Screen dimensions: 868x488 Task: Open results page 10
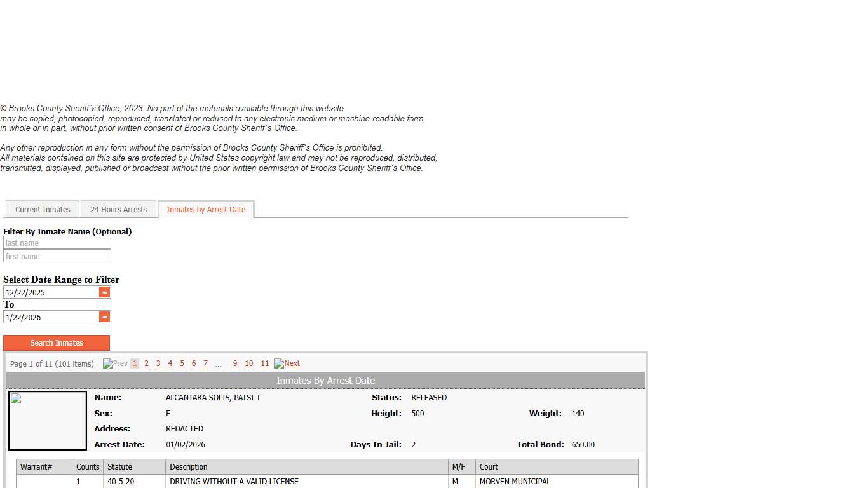(249, 364)
